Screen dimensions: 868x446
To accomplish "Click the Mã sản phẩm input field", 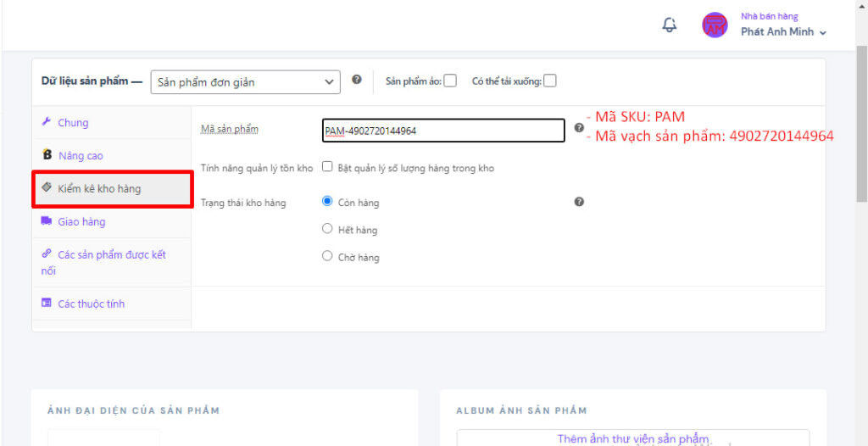I will click(443, 131).
